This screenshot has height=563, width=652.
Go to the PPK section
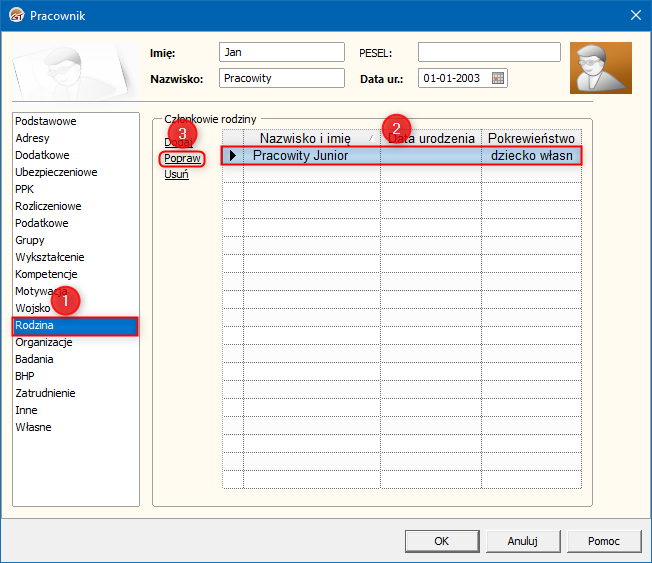click(x=25, y=189)
